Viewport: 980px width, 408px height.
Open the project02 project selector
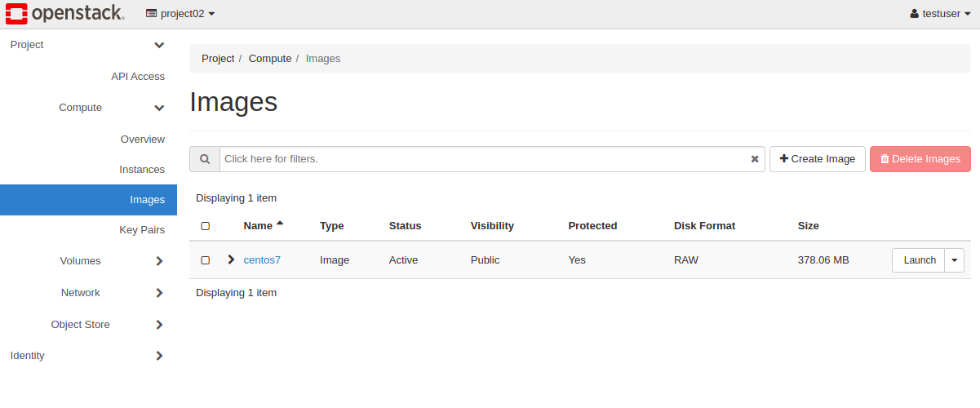click(180, 14)
